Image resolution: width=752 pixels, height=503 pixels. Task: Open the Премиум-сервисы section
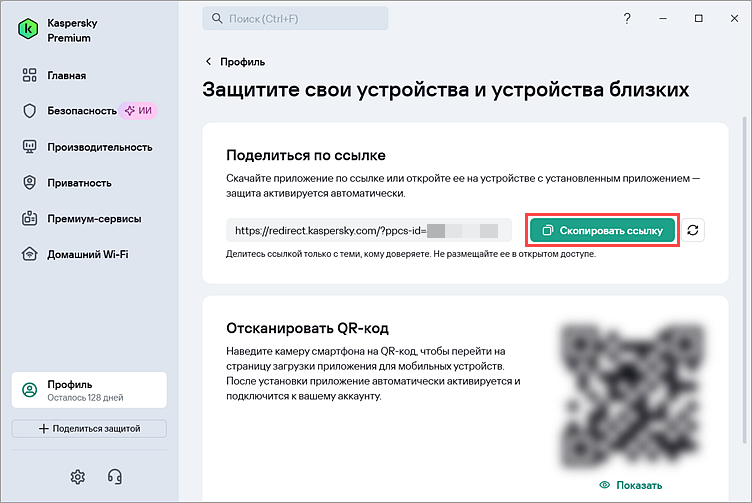point(82,219)
